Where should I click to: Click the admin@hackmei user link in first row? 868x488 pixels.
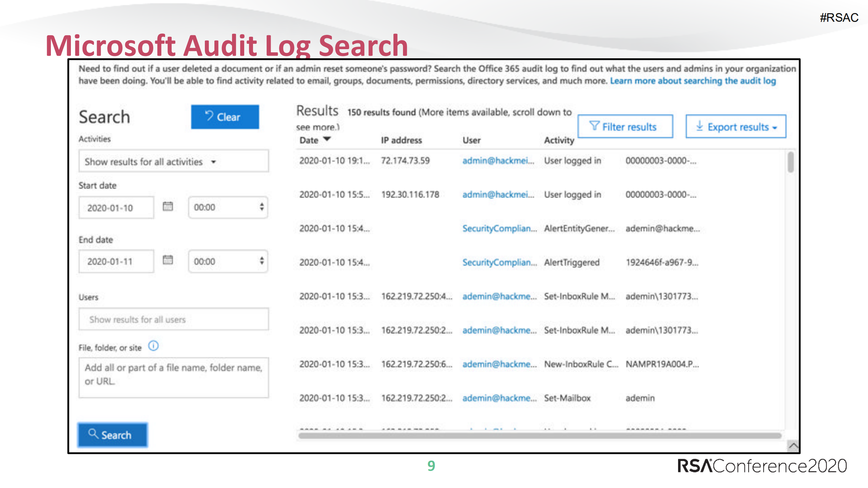497,160
